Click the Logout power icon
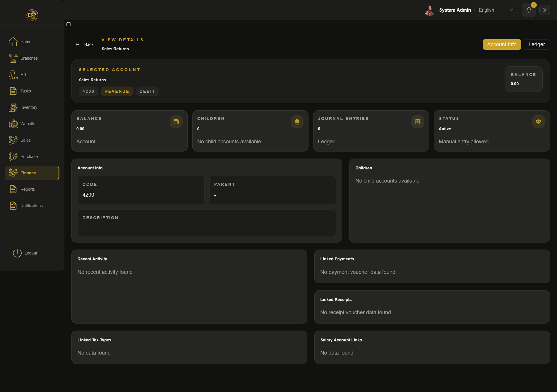This screenshot has width=557, height=392. click(17, 253)
